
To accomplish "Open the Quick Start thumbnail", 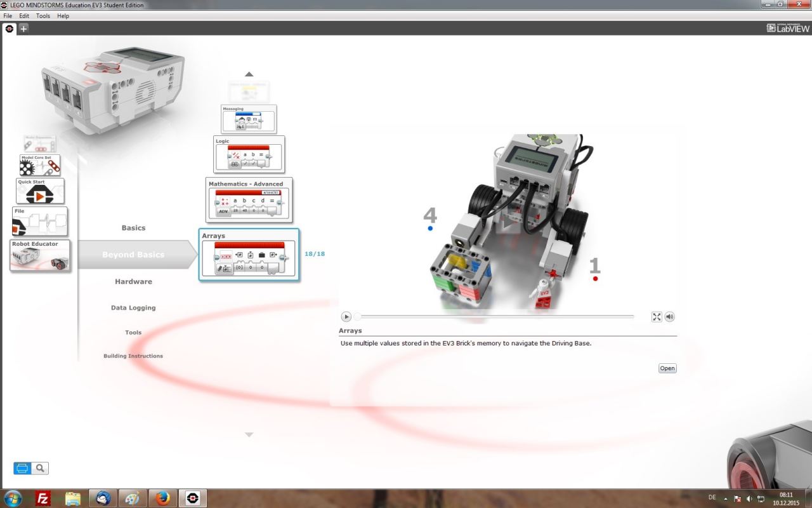I will point(40,191).
